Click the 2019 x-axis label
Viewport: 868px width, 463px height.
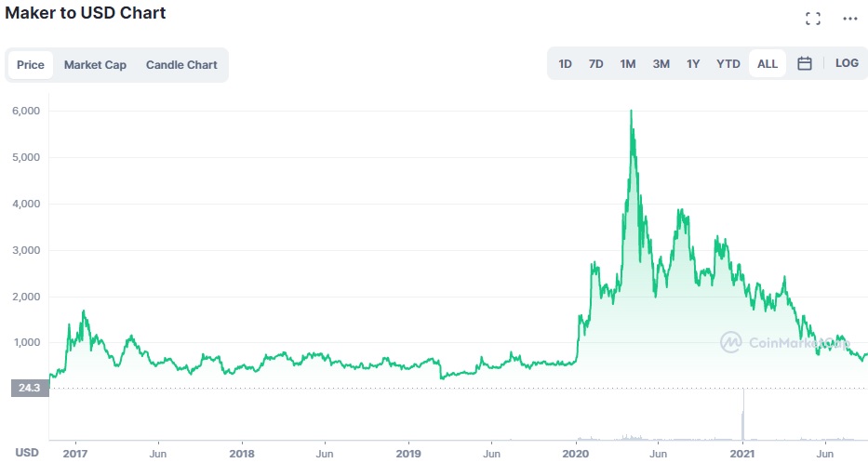pos(408,454)
